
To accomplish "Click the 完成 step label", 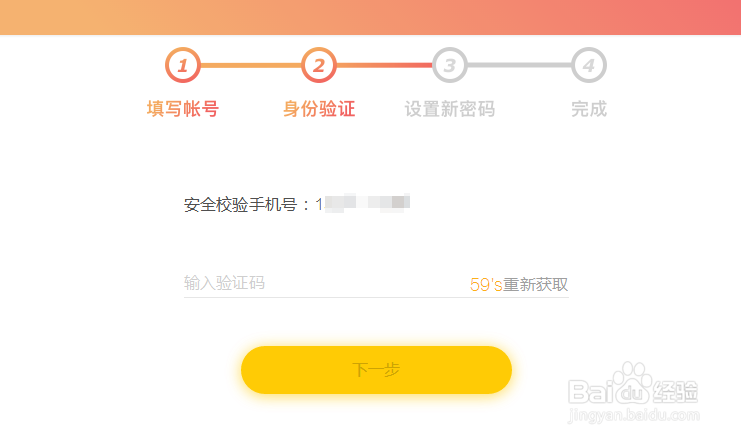I will [x=589, y=109].
